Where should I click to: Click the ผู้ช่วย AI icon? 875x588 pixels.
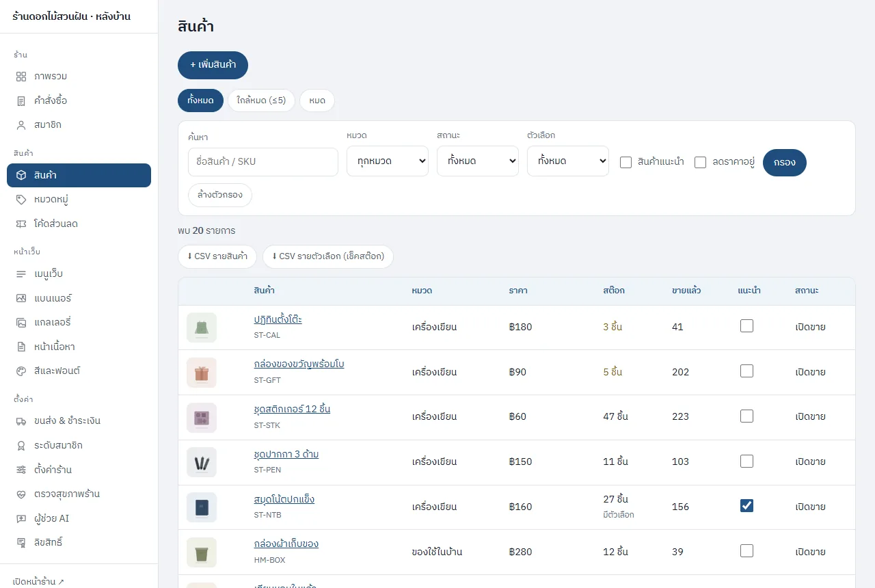tap(21, 518)
